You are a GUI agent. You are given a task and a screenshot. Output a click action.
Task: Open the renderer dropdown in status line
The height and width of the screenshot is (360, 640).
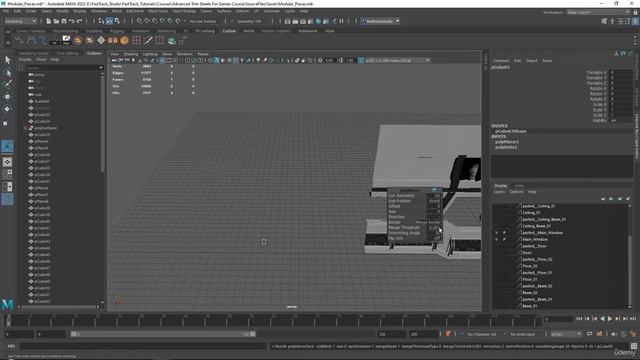(380, 21)
